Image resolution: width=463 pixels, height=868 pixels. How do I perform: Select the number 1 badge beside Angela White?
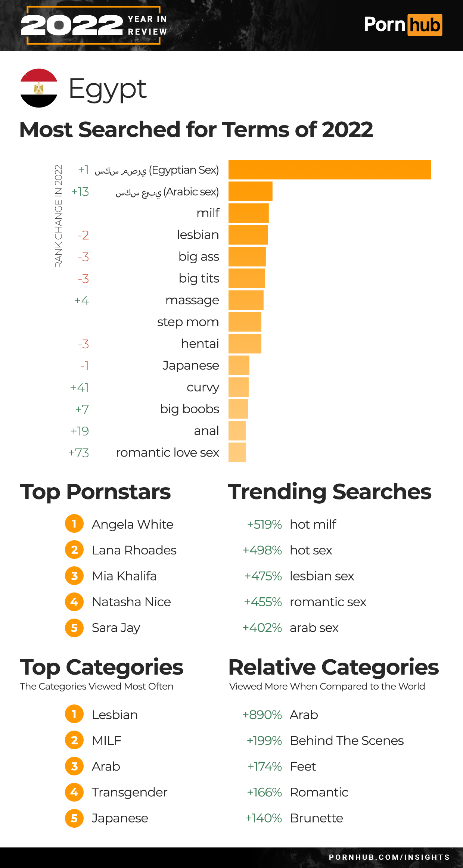[74, 524]
